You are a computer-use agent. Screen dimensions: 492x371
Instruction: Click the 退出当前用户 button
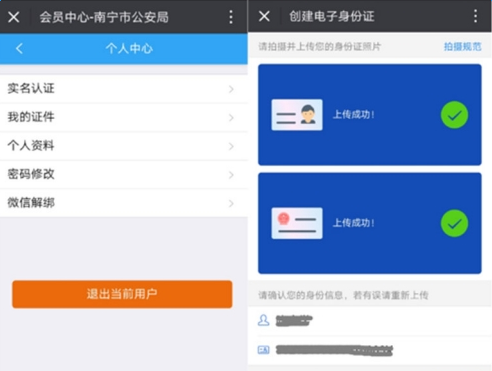[x=122, y=294]
